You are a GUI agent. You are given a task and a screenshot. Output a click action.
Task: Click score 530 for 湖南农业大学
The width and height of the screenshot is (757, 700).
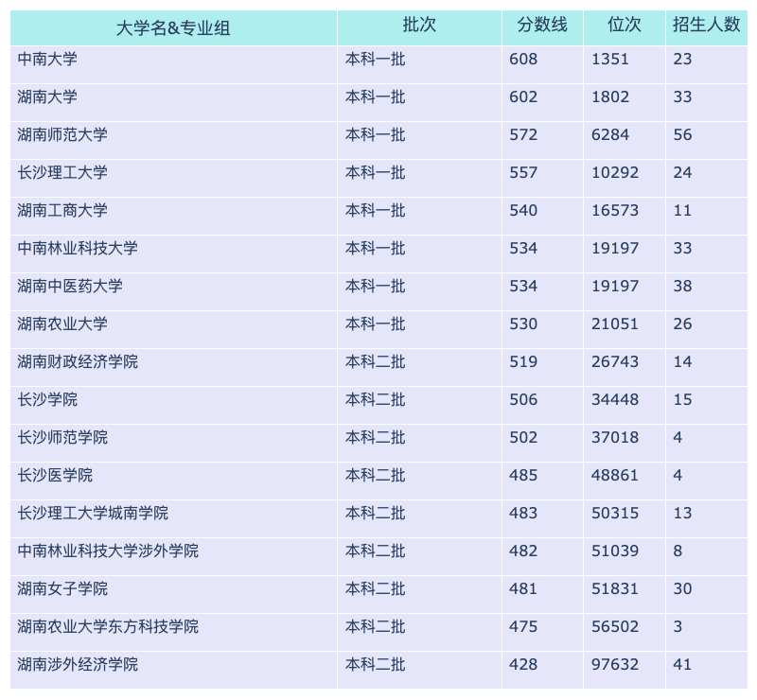[x=523, y=324]
